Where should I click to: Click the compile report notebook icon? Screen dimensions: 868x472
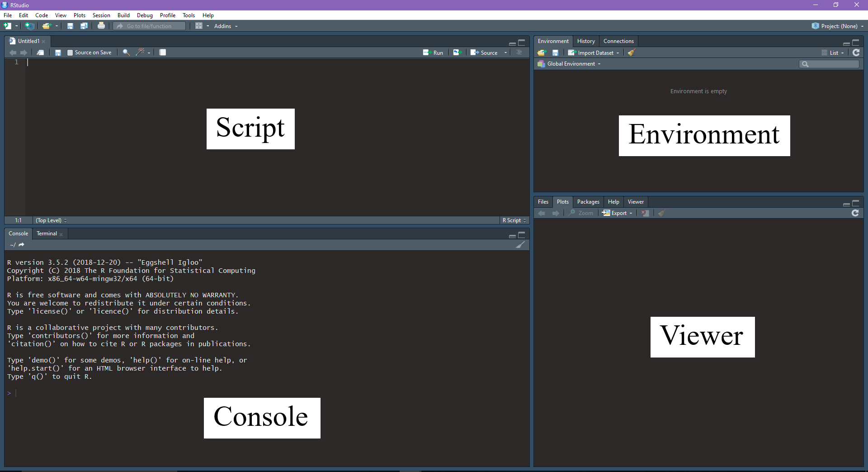tap(163, 52)
